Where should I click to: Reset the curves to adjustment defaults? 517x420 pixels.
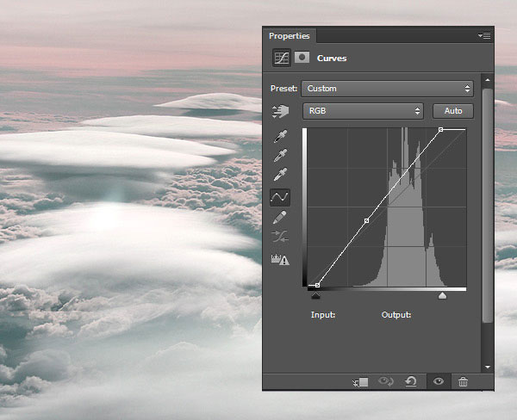tap(412, 382)
